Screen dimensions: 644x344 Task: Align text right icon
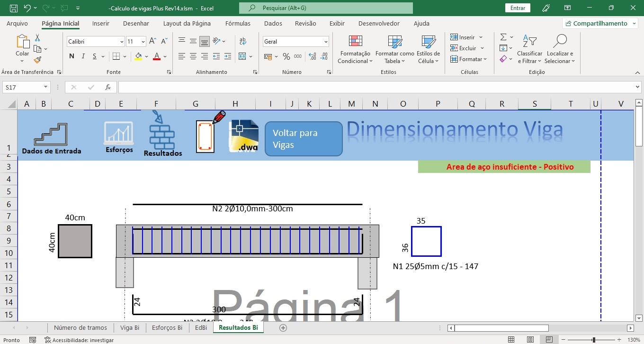point(204,56)
